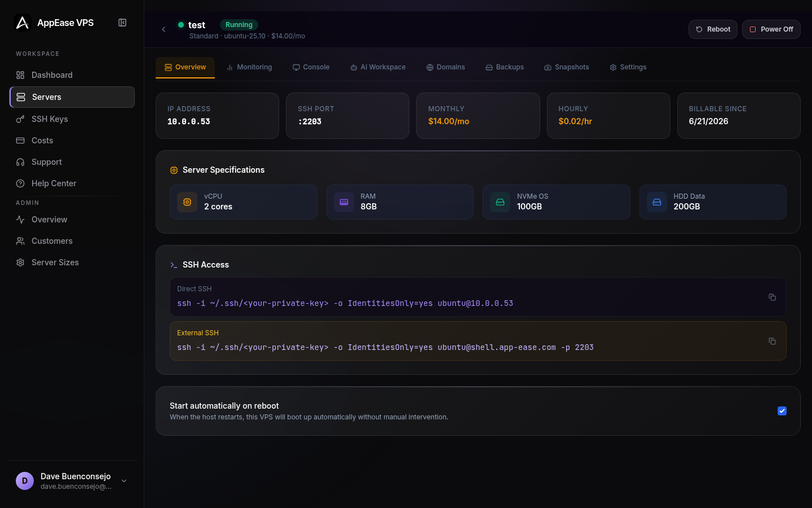The image size is (812, 508).
Task: Open Servers in the sidebar
Action: (x=72, y=97)
